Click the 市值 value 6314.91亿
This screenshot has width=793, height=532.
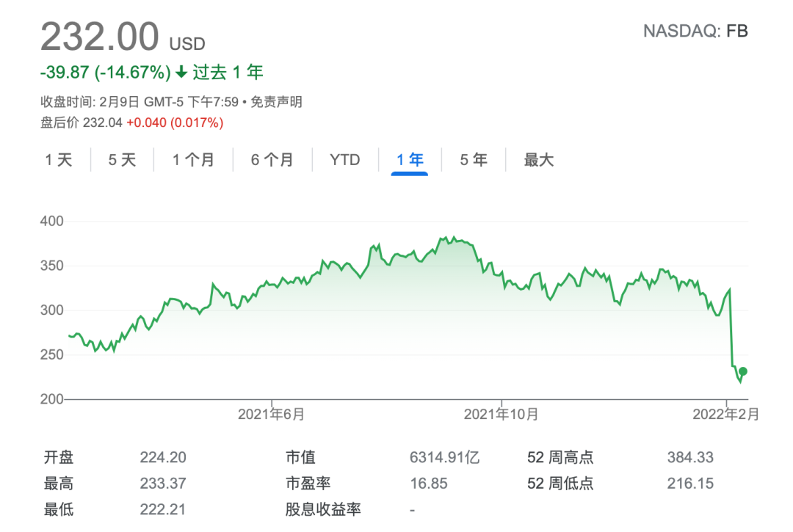444,458
